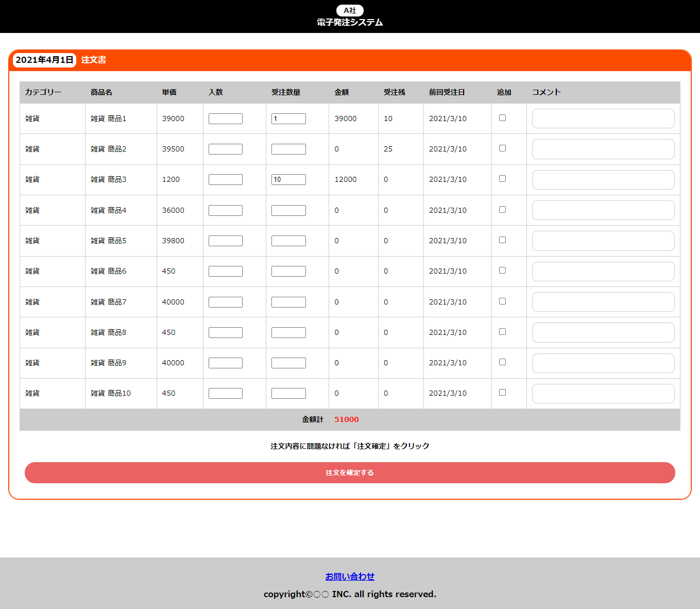Click 単価 36000 of 雑貨 商品4

coord(173,210)
